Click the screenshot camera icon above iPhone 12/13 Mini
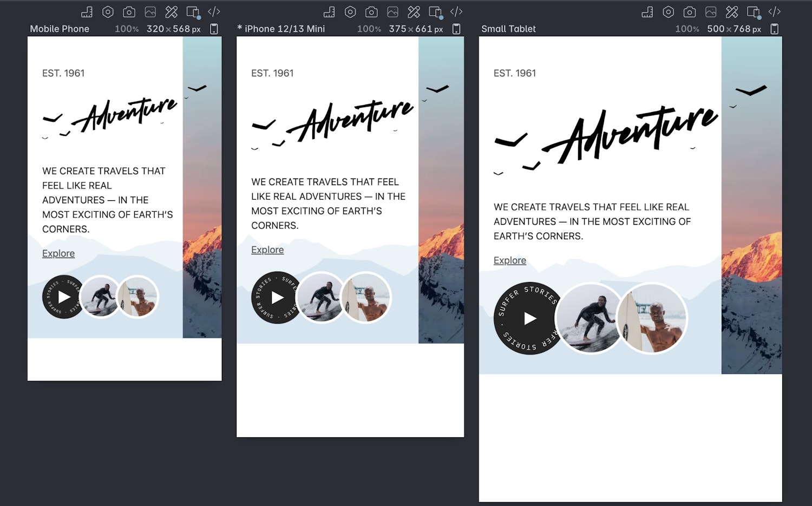Viewport: 812px width, 506px height. coord(371,12)
